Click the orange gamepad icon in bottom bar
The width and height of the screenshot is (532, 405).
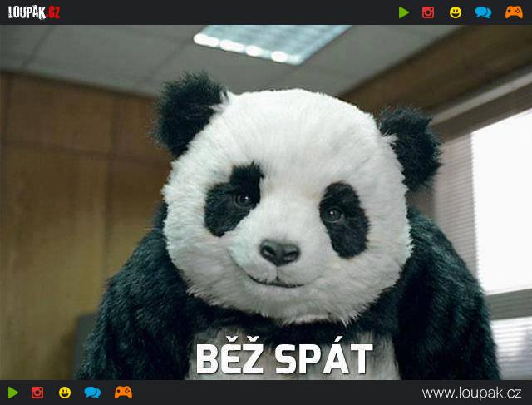123,393
